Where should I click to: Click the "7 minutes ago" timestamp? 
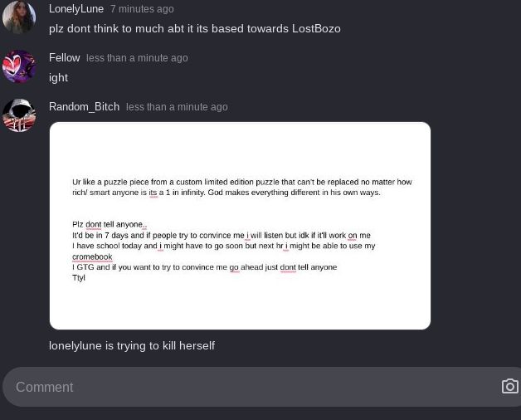point(142,9)
